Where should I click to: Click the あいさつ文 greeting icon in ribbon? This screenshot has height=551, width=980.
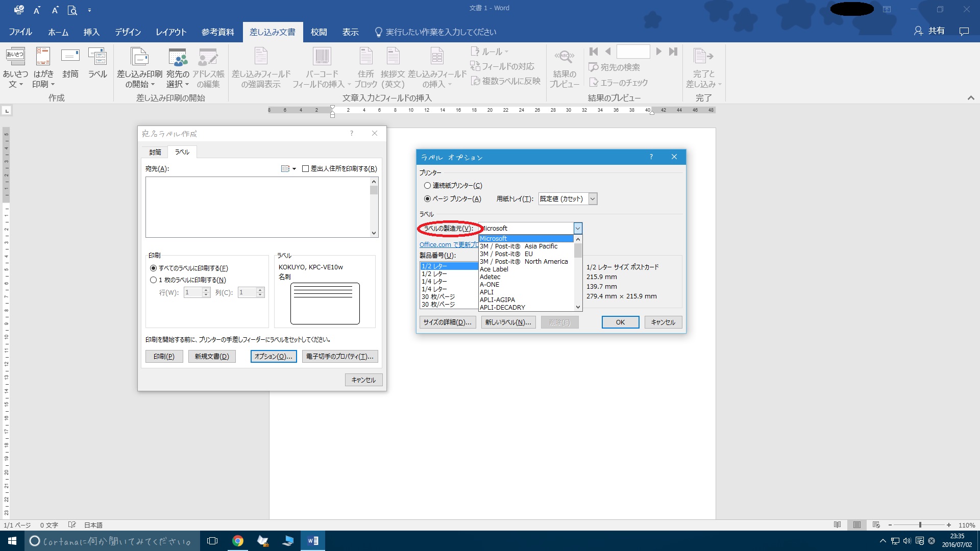pyautogui.click(x=15, y=68)
